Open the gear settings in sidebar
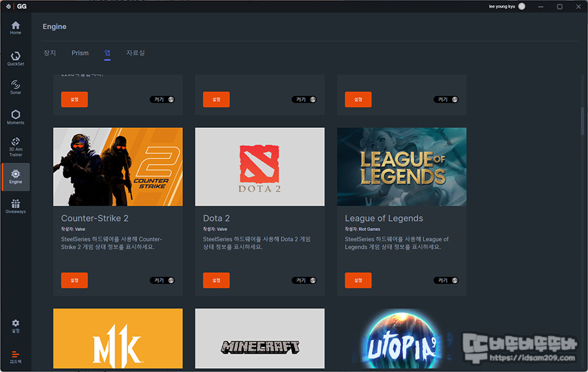 tap(16, 326)
